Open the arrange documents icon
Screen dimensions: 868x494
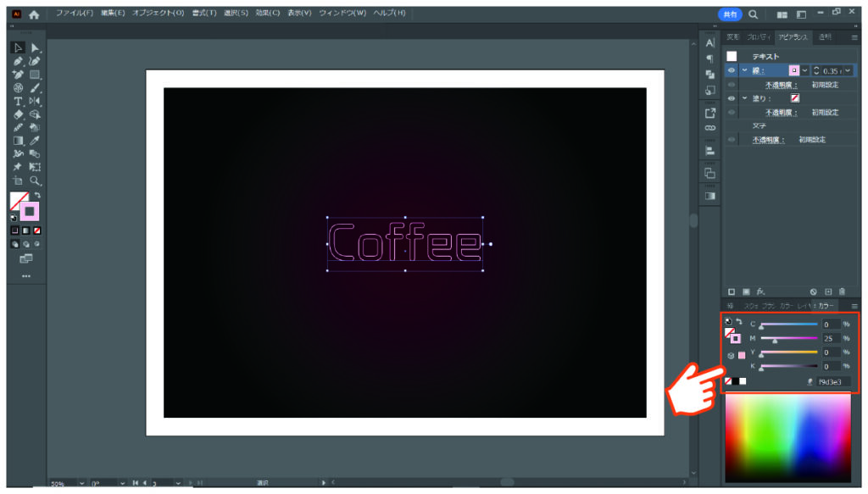[782, 15]
